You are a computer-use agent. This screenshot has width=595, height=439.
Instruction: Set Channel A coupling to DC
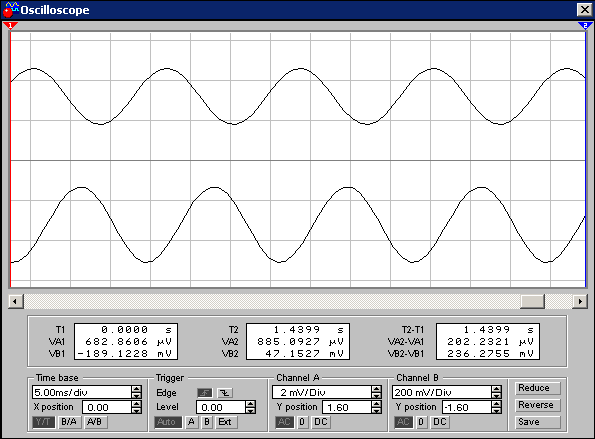(x=321, y=422)
